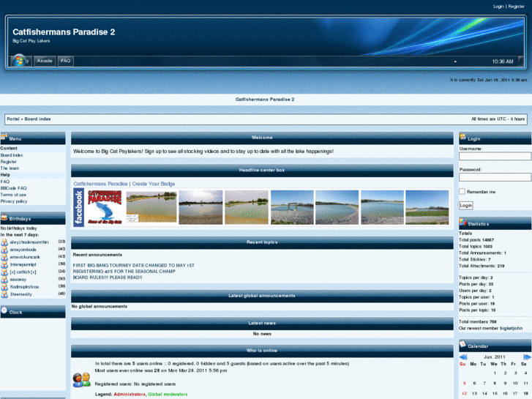
Task: Open the lake photo with concrete structure
Action: 292,207
